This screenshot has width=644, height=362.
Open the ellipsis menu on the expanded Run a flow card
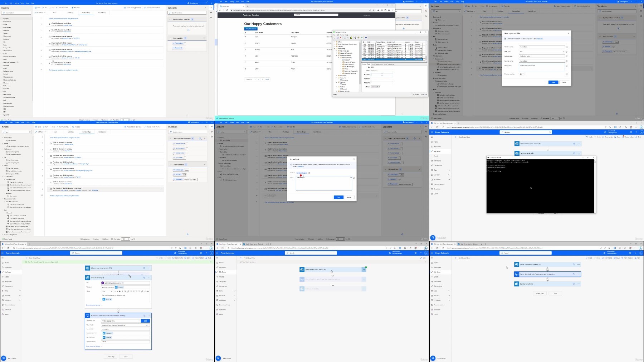(x=149, y=315)
